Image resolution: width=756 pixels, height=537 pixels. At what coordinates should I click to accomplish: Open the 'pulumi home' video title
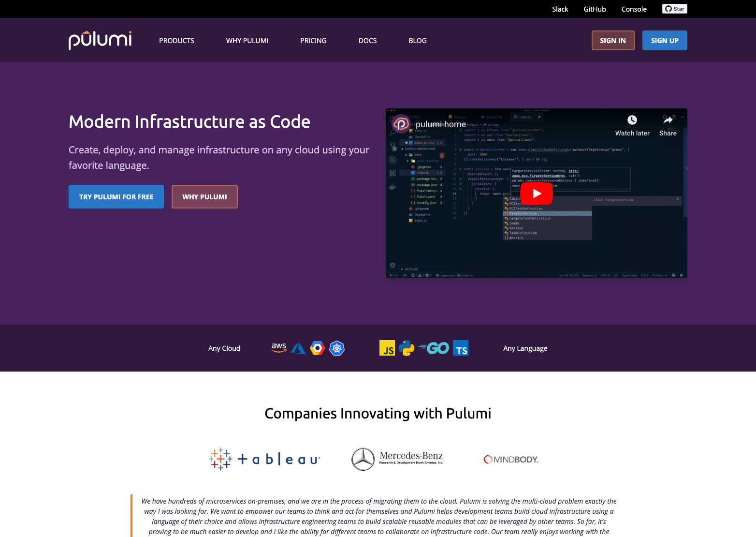tap(440, 124)
